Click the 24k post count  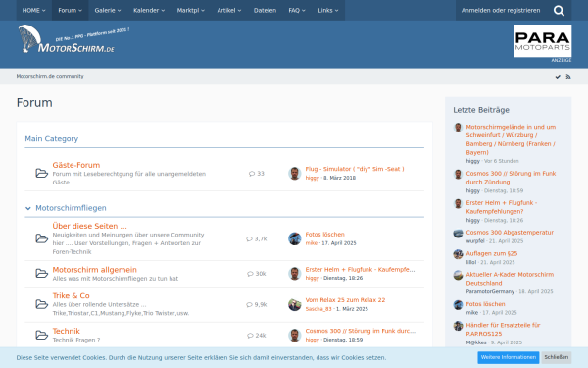point(257,336)
